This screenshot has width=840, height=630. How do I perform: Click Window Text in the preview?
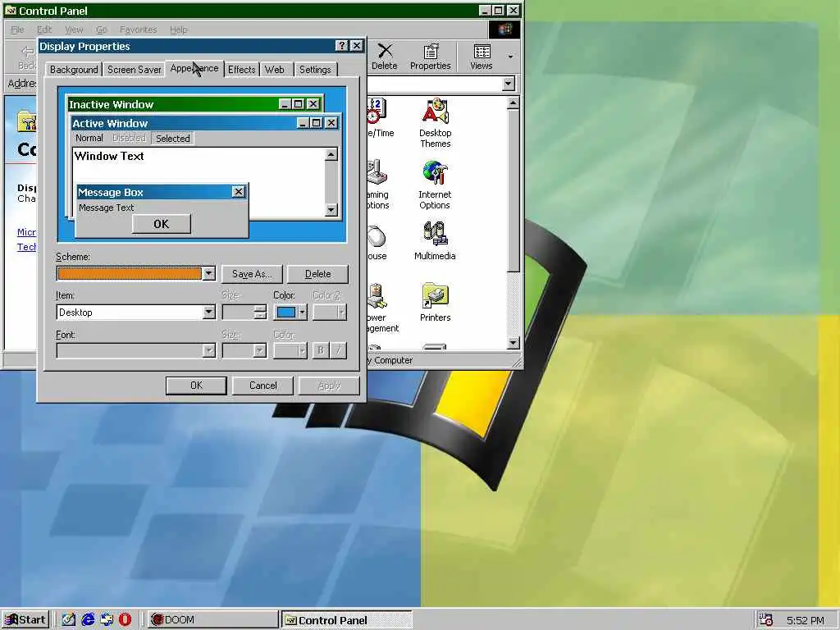pyautogui.click(x=109, y=156)
